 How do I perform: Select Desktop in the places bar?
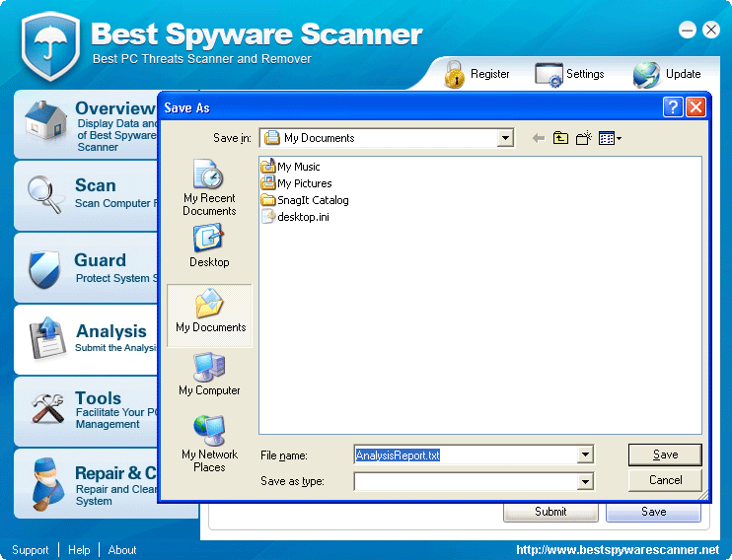[209, 245]
